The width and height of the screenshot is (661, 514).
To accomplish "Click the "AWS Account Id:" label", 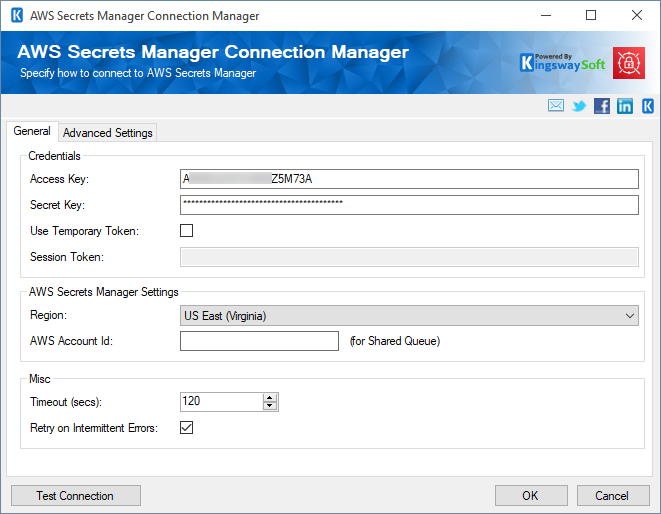I will pos(71,341).
